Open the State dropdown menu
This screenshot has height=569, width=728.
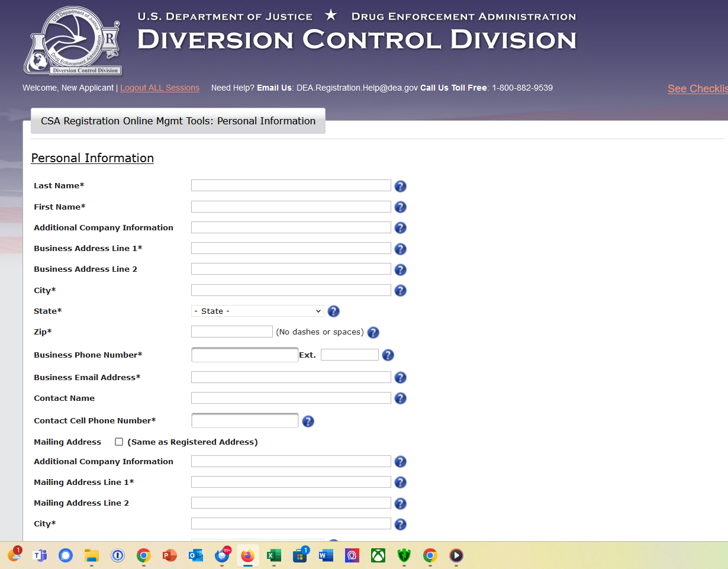coord(257,311)
